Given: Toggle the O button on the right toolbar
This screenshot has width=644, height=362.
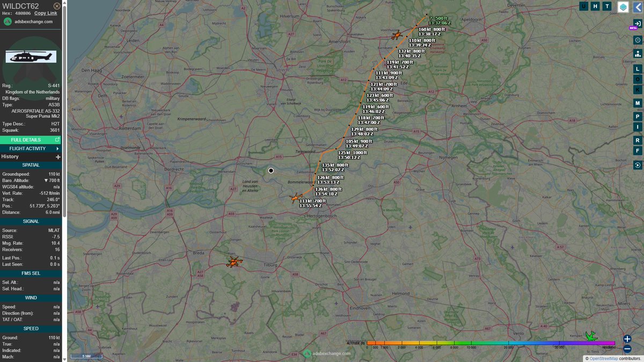Looking at the screenshot, I should [638, 79].
